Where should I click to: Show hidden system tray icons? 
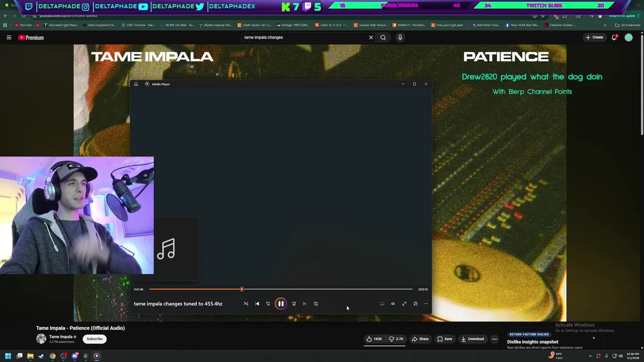click(x=590, y=356)
